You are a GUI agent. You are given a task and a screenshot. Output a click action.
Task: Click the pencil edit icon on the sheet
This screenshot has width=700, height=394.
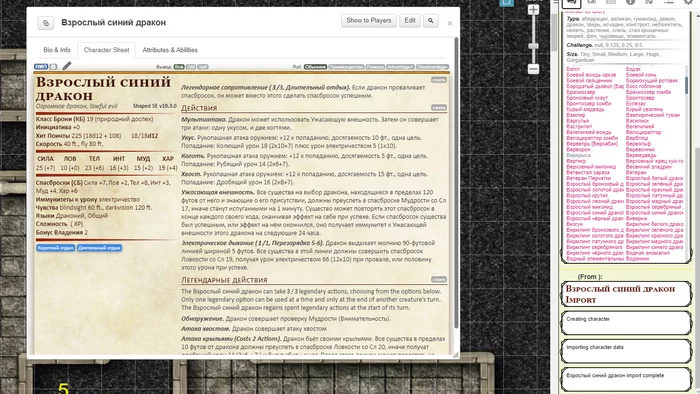[x=67, y=66]
